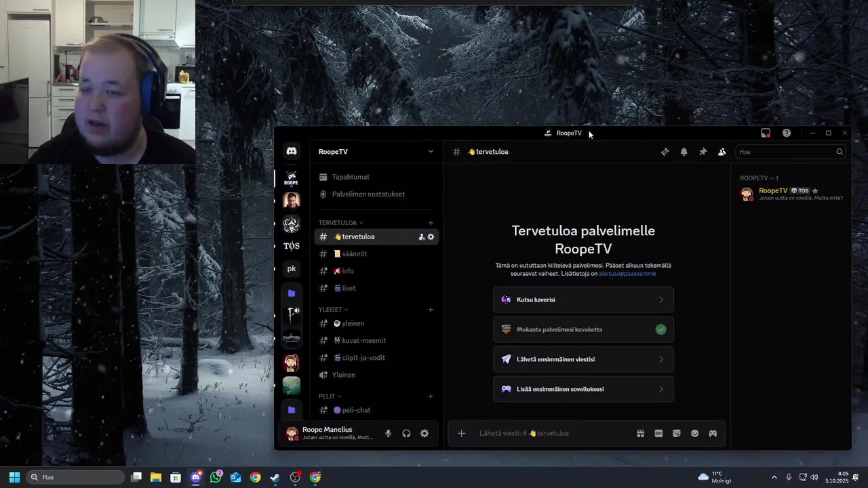Open the GIF picker button
The width and height of the screenshot is (868, 488).
pyautogui.click(x=658, y=434)
